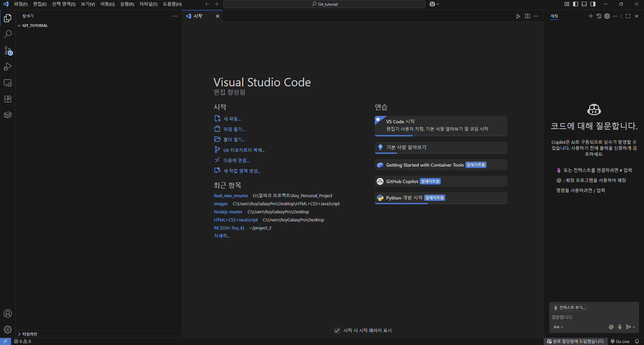This screenshot has height=345, width=644.
Task: Show chat history
Action: tap(599, 16)
